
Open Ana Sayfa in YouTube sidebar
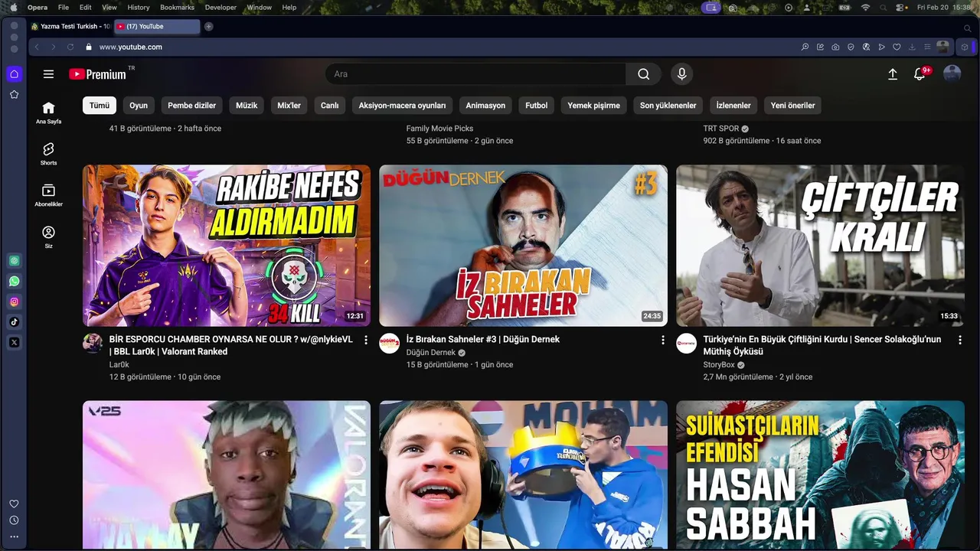coord(48,112)
